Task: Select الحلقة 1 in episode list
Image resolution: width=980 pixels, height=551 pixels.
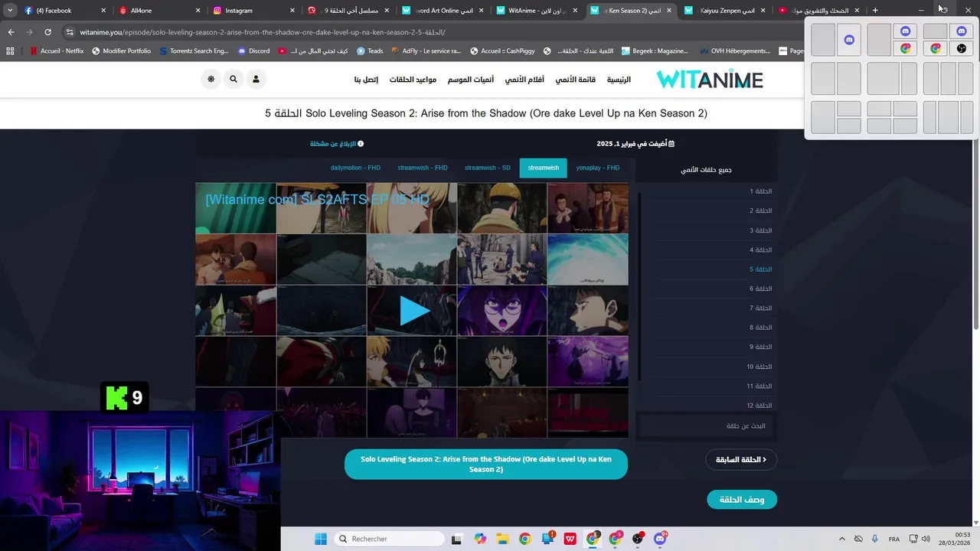Action: (761, 191)
